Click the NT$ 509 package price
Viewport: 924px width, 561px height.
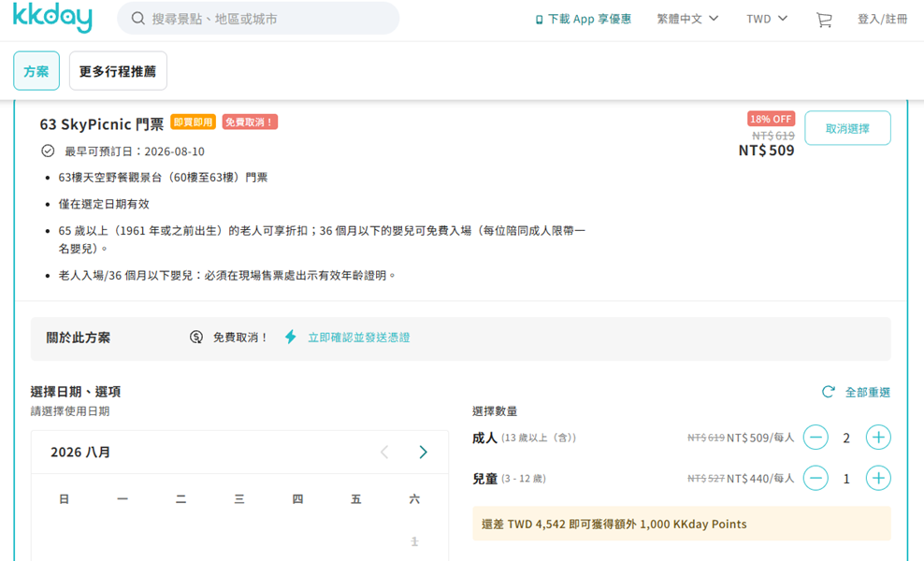pos(766,151)
